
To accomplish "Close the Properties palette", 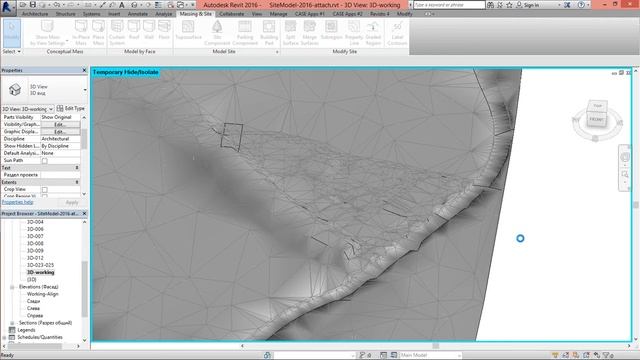I will point(84,70).
